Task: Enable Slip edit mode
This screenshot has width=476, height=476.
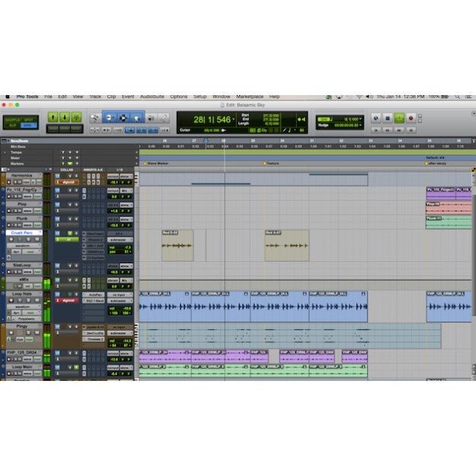Action: pyautogui.click(x=12, y=125)
